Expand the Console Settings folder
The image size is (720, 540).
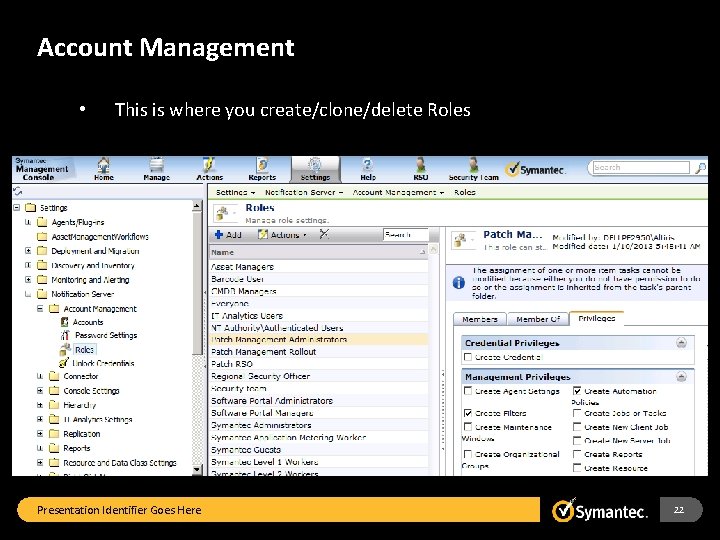click(40, 391)
